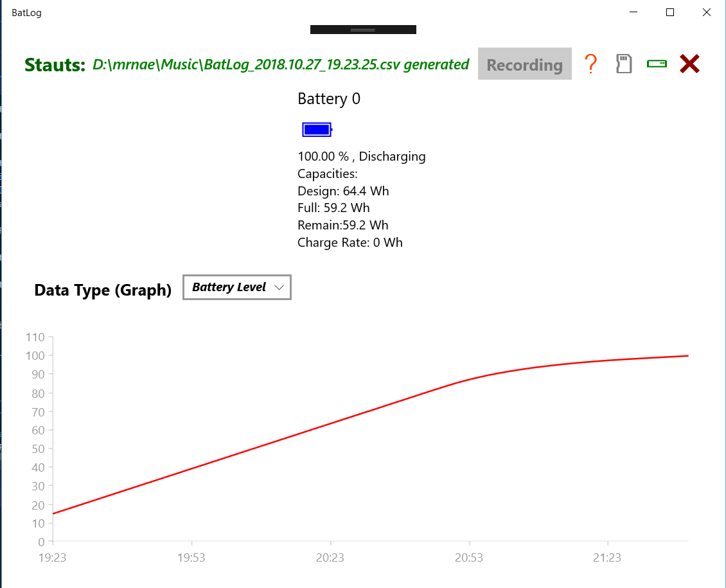Click the 20:53 time axis label
726x588 pixels.
pyautogui.click(x=469, y=558)
